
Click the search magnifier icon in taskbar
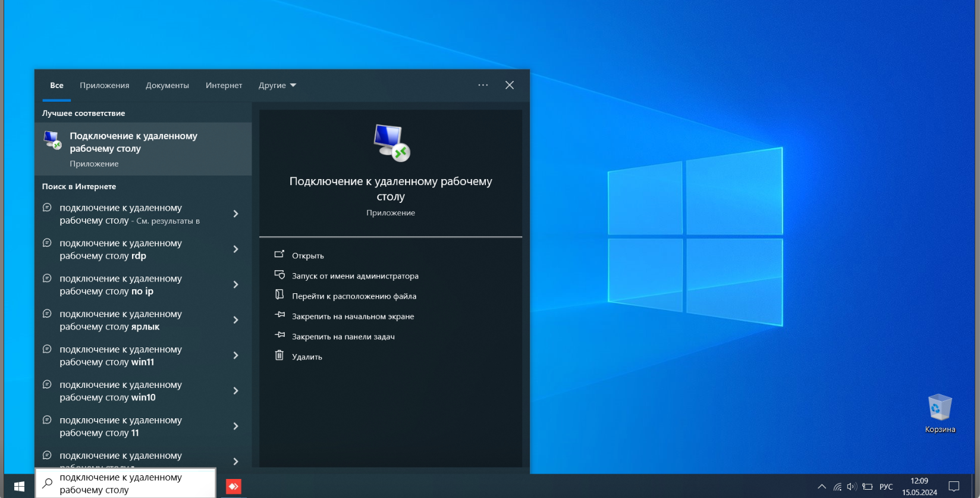click(48, 484)
